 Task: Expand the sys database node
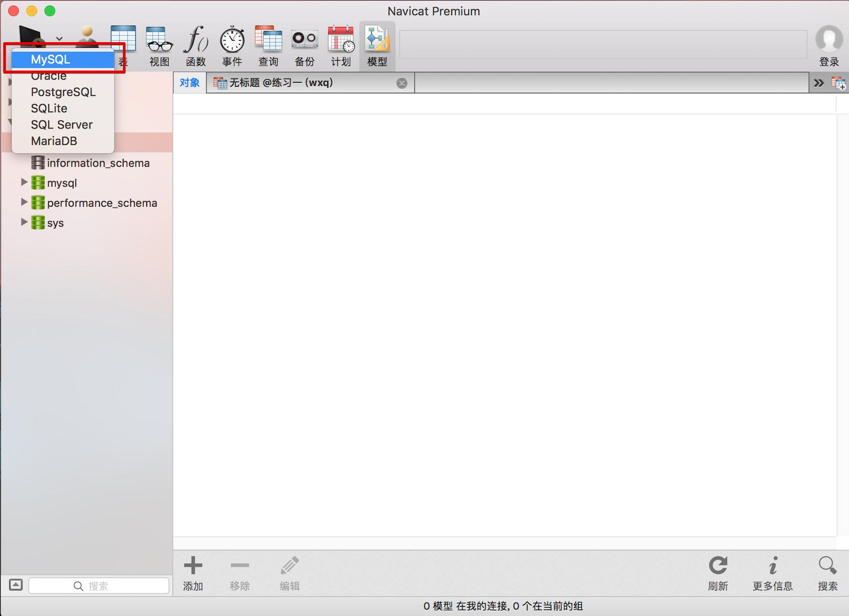tap(24, 222)
